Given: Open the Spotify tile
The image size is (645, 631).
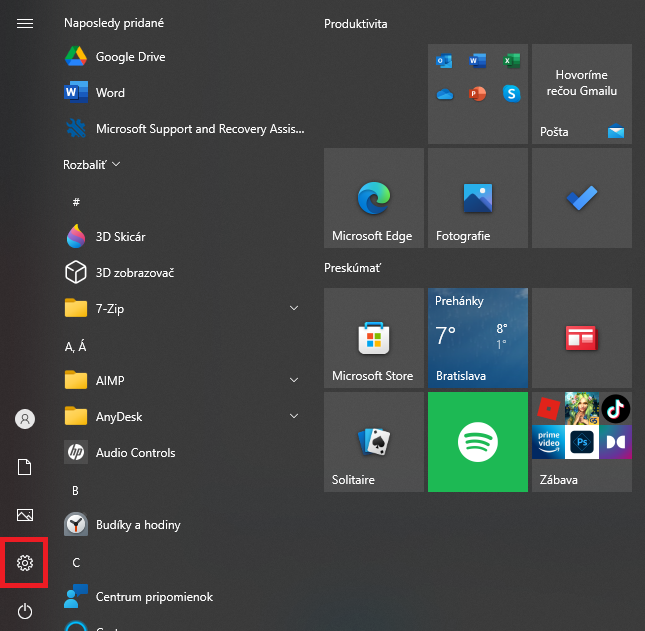Looking at the screenshot, I should (x=478, y=442).
